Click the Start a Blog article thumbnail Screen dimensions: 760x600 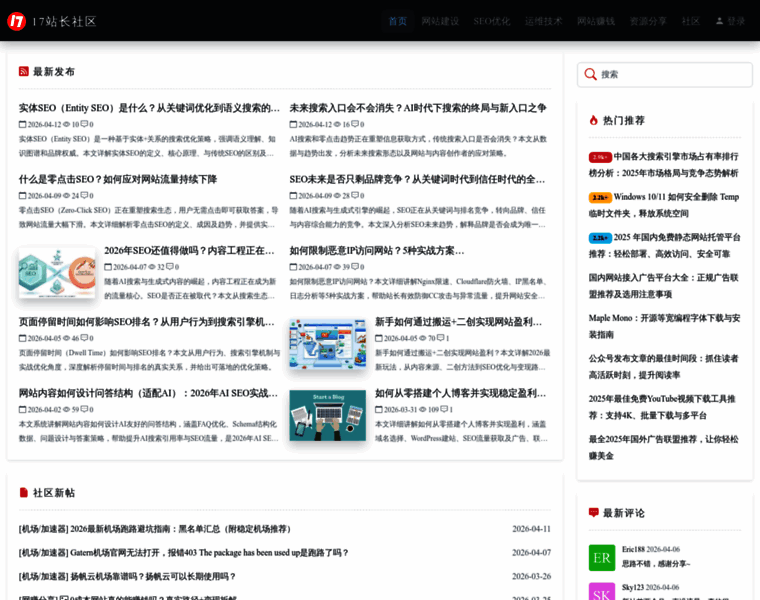click(327, 415)
